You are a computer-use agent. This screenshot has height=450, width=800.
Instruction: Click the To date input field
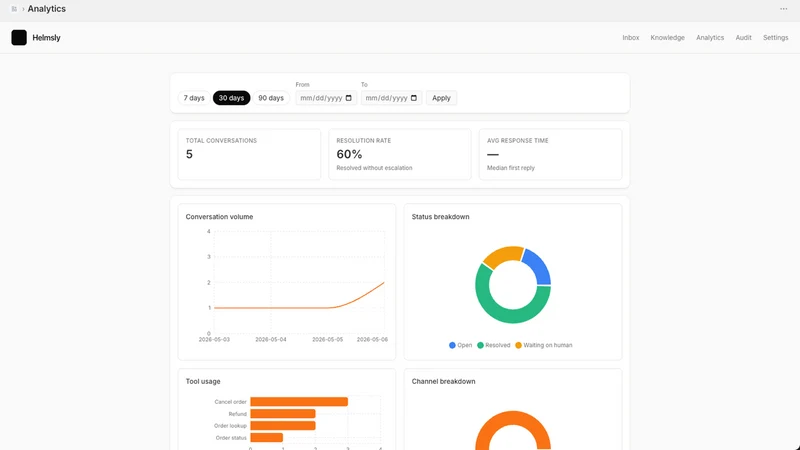tap(391, 98)
